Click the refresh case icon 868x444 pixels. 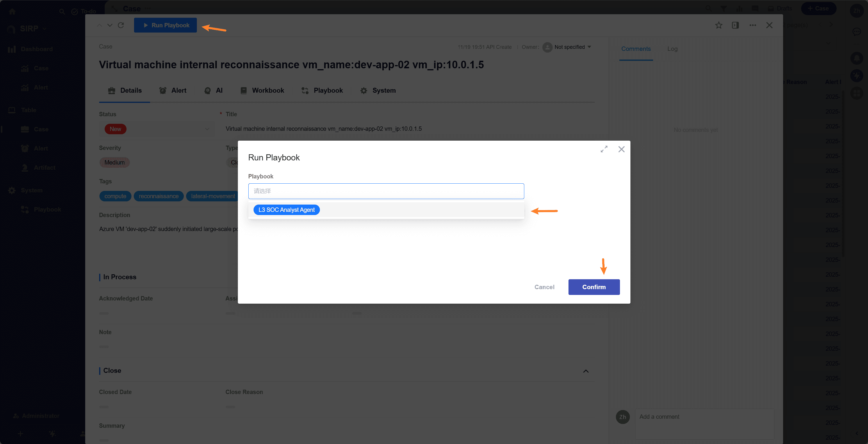121,25
